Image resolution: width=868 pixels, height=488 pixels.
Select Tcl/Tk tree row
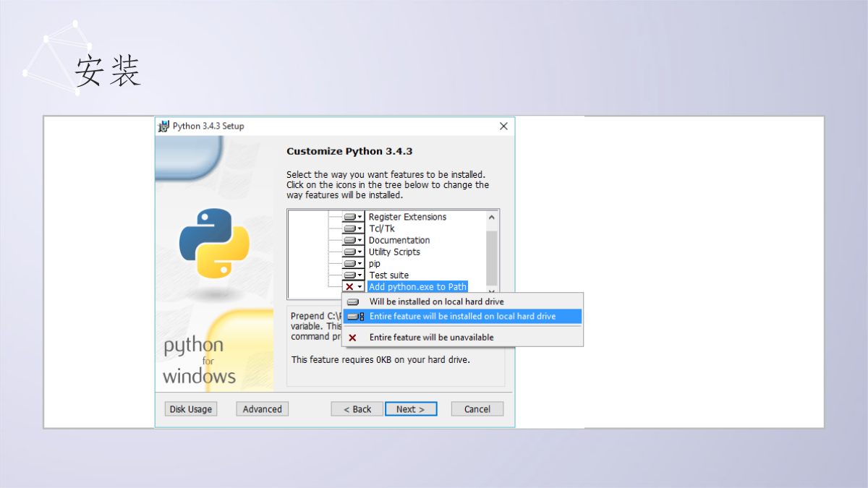coord(382,228)
